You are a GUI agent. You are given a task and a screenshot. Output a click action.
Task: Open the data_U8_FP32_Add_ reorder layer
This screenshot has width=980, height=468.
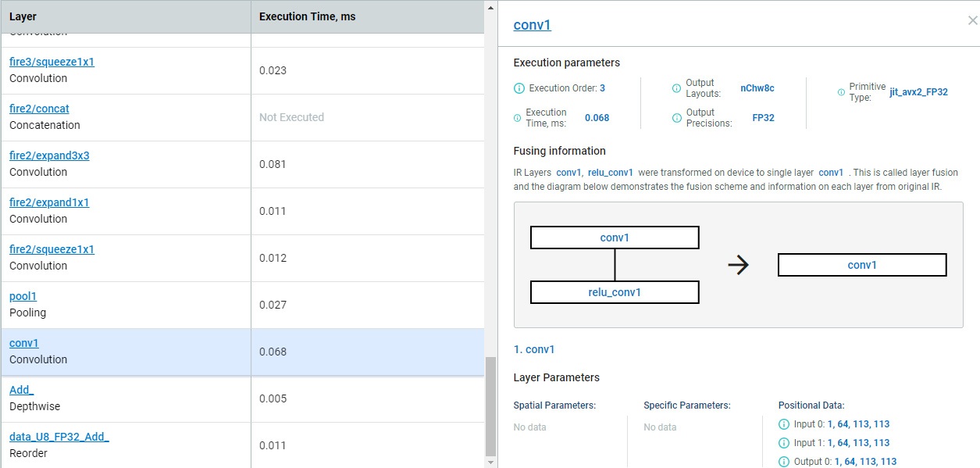pyautogui.click(x=59, y=437)
